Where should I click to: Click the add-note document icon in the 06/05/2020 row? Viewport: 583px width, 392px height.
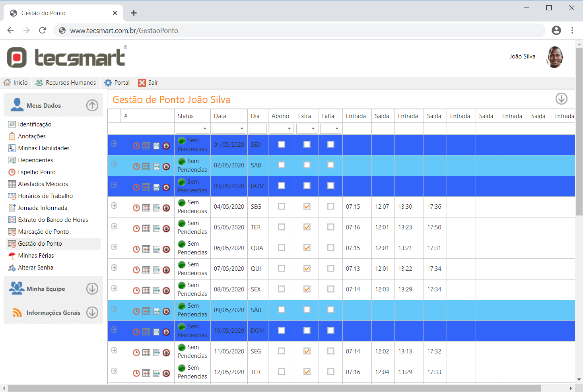pos(157,249)
